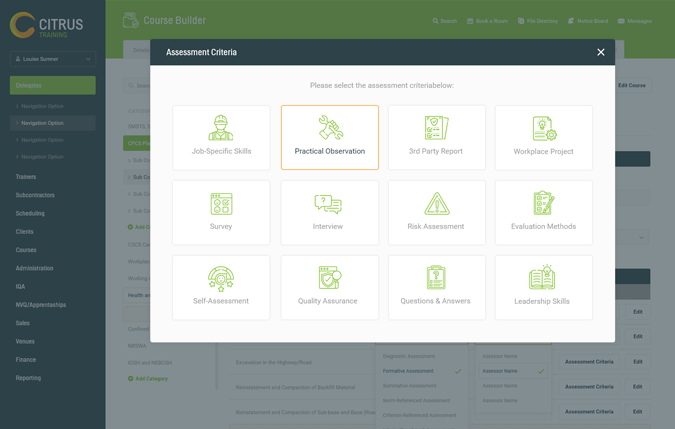Open Reporting in the sidebar
This screenshot has height=429, width=675.
(x=28, y=378)
